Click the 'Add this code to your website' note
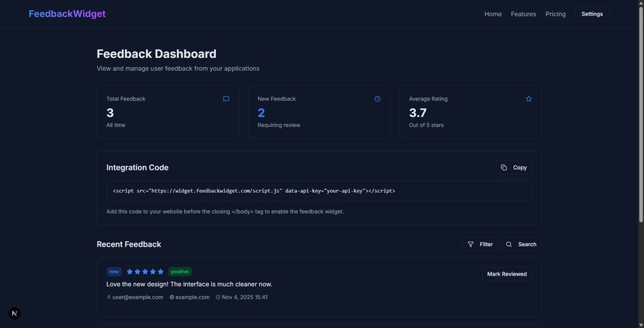 coord(225,212)
